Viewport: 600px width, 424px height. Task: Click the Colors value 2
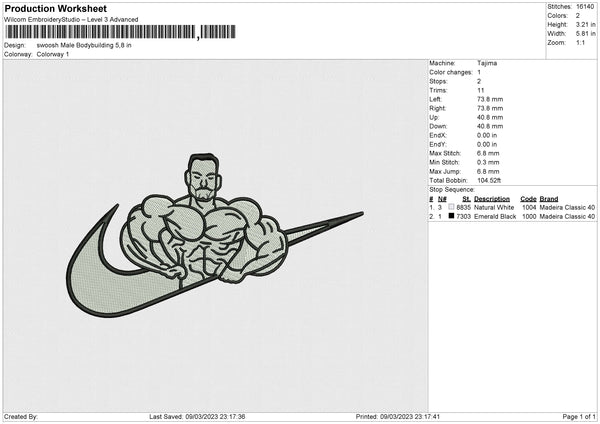click(x=578, y=16)
